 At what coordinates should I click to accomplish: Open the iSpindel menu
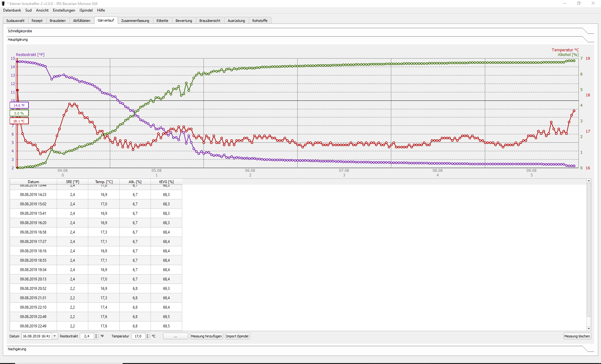(x=86, y=10)
